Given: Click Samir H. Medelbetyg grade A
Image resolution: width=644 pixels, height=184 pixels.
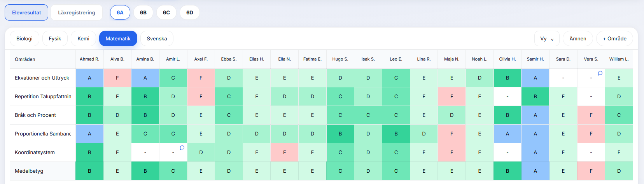Looking at the screenshot, I should pyautogui.click(x=535, y=171).
